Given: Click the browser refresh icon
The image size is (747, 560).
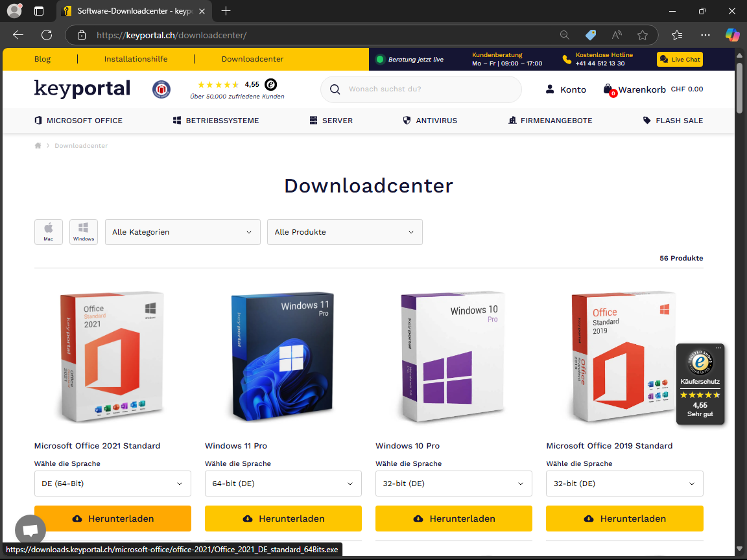Looking at the screenshot, I should coord(47,35).
